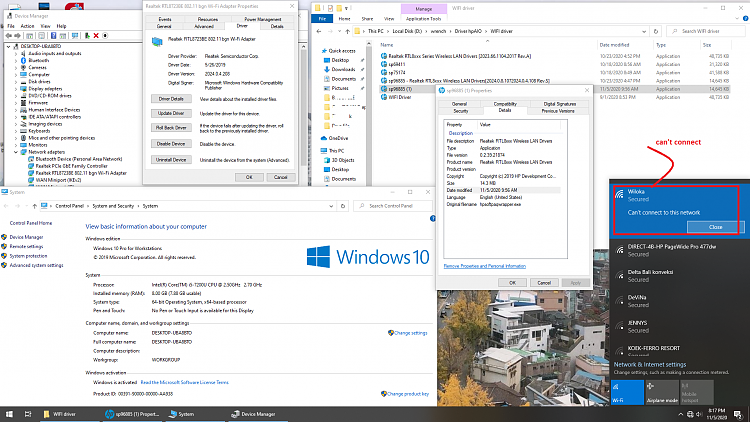The height and width of the screenshot is (422, 750).
Task: Click the Network & Internet settings link
Action: pos(648,365)
